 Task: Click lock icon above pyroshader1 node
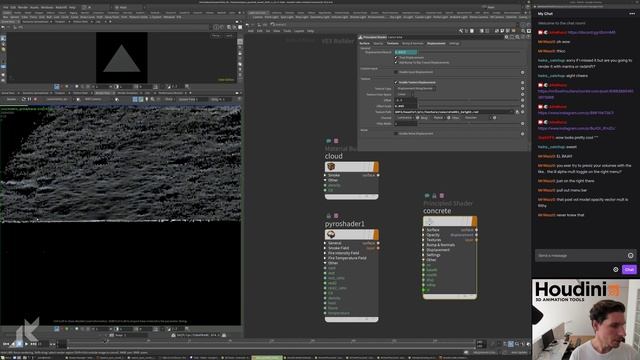point(329,216)
